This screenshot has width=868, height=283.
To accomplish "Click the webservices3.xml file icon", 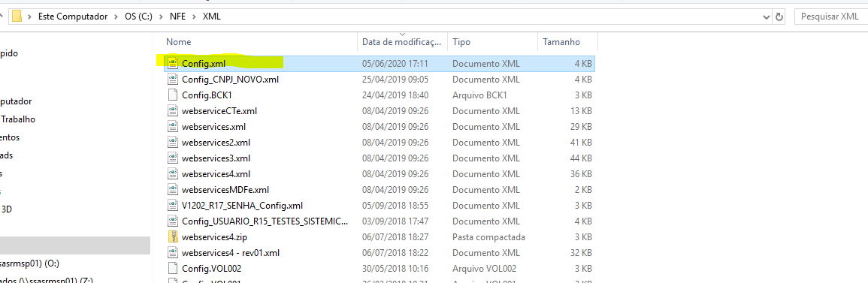I will [172, 158].
